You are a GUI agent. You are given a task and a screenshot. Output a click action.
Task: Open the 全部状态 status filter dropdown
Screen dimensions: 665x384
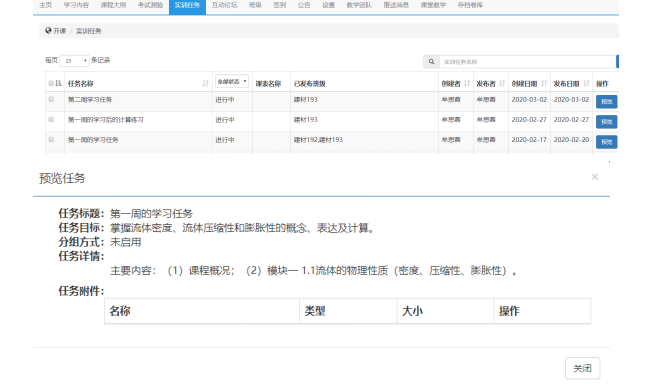232,81
